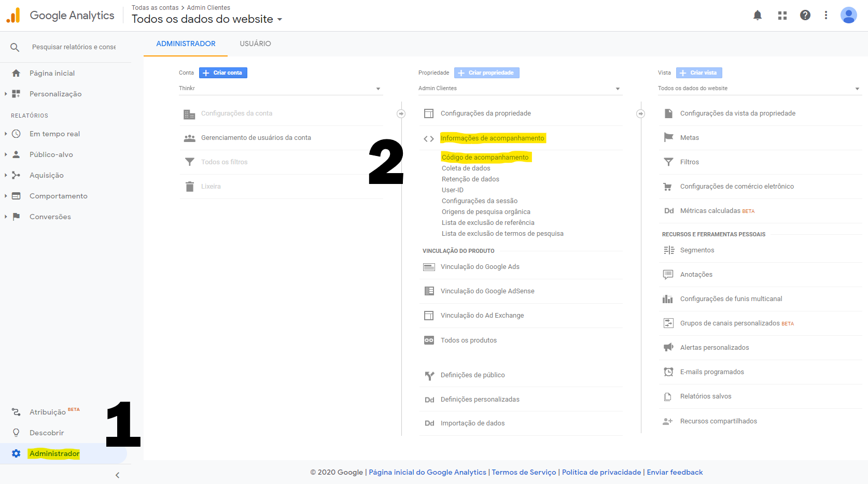Click the Criar vista button
The height and width of the screenshot is (484, 868).
pos(699,73)
